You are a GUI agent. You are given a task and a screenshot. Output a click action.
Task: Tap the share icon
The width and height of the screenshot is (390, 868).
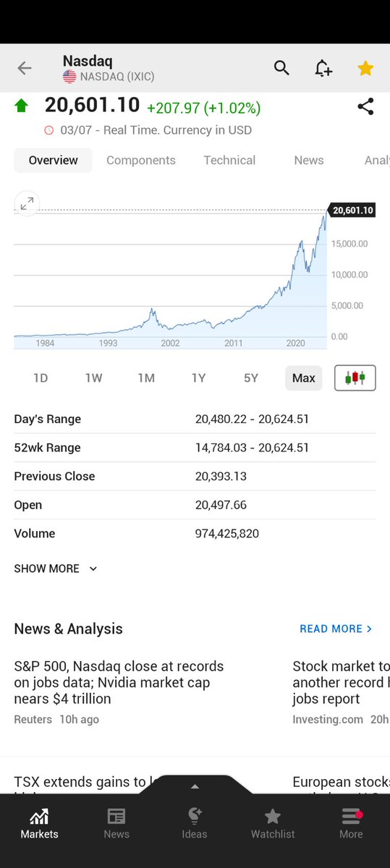tap(365, 107)
